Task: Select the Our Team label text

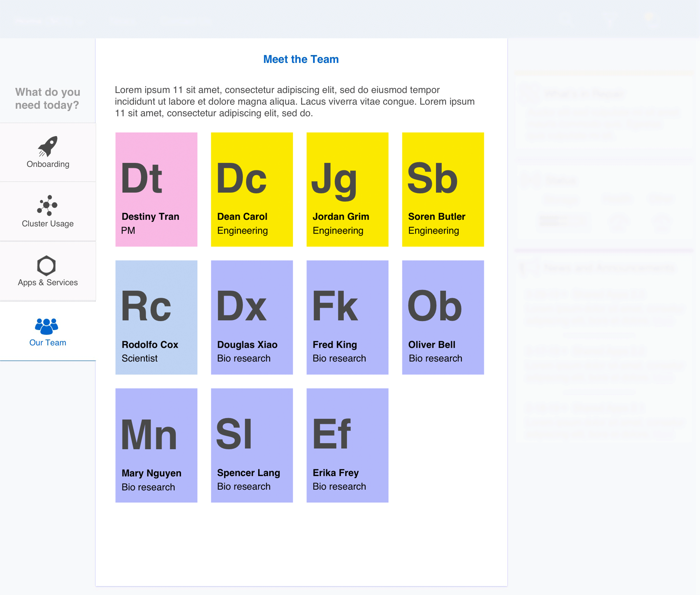Action: tap(48, 343)
